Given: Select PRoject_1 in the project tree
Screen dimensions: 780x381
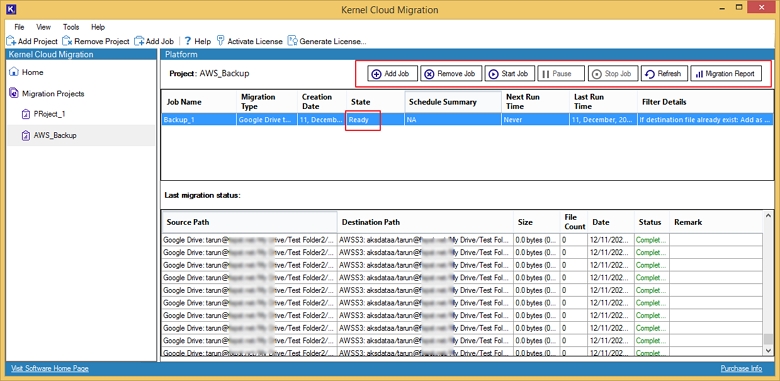Looking at the screenshot, I should pyautogui.click(x=49, y=114).
